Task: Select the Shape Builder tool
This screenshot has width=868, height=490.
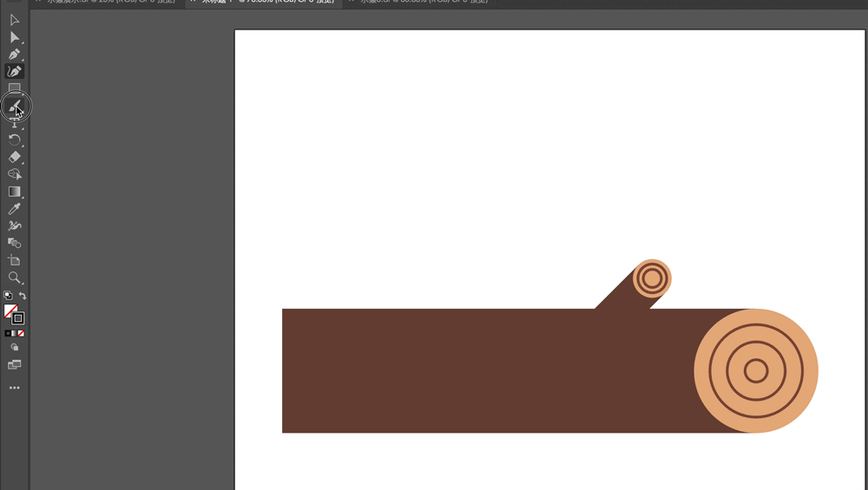Action: 15,174
